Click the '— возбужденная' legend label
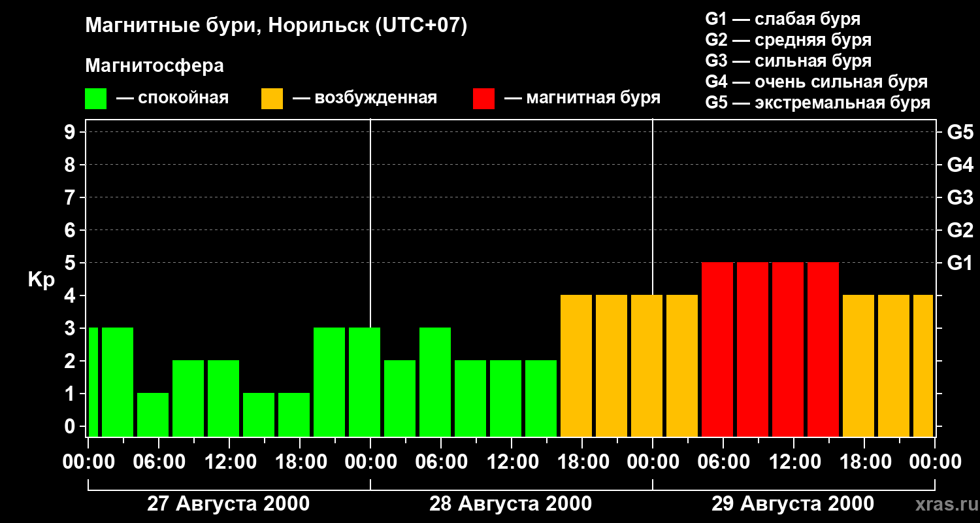The width and height of the screenshot is (980, 523). 365,98
